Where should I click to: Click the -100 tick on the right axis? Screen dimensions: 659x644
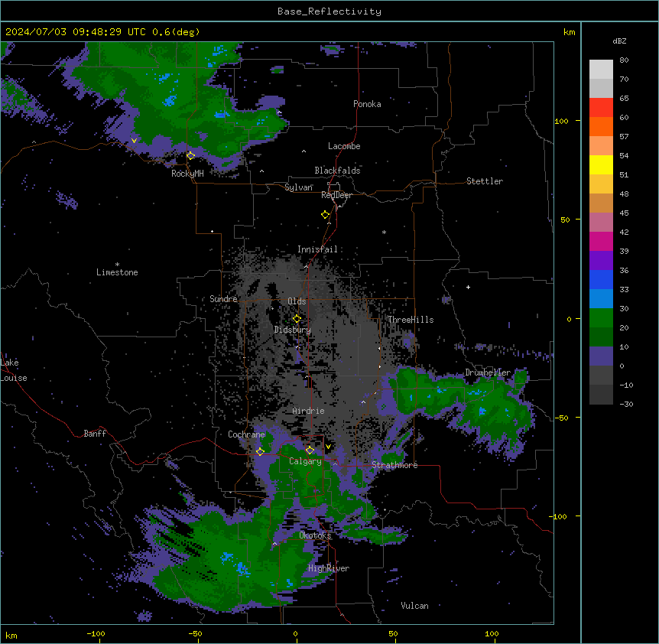click(559, 516)
